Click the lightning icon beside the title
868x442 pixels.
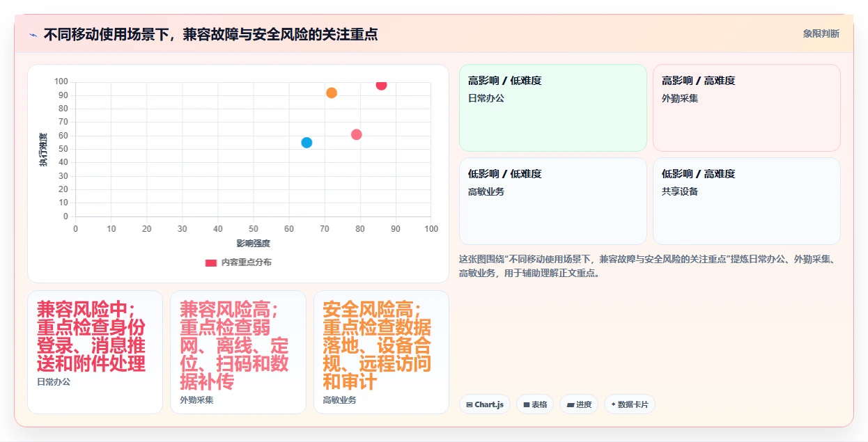pyautogui.click(x=33, y=34)
